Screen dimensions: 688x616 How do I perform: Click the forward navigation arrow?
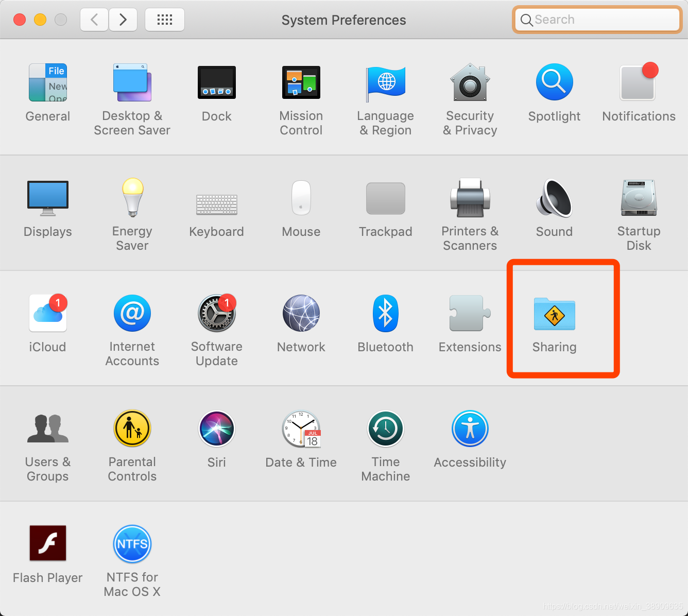(x=123, y=20)
